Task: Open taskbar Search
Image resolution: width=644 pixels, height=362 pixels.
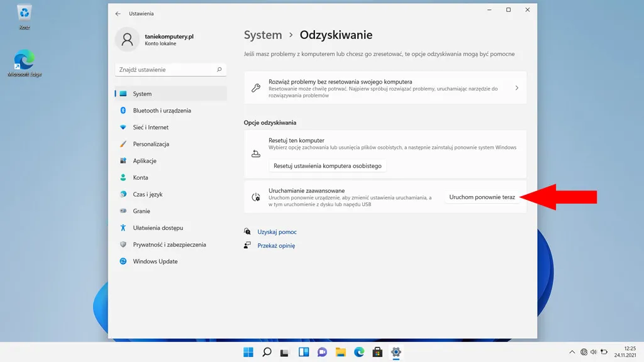Action: pos(267,352)
